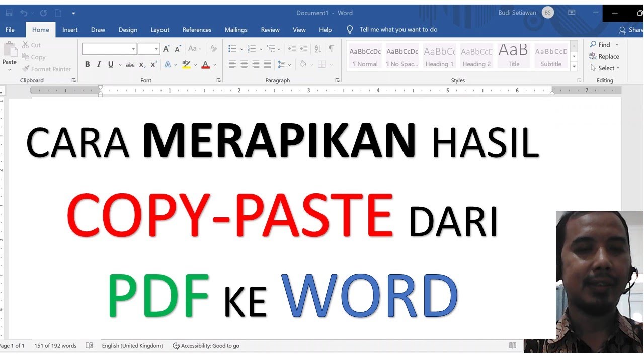The width and height of the screenshot is (644, 362).
Task: Click Find in Editing group
Action: click(600, 45)
